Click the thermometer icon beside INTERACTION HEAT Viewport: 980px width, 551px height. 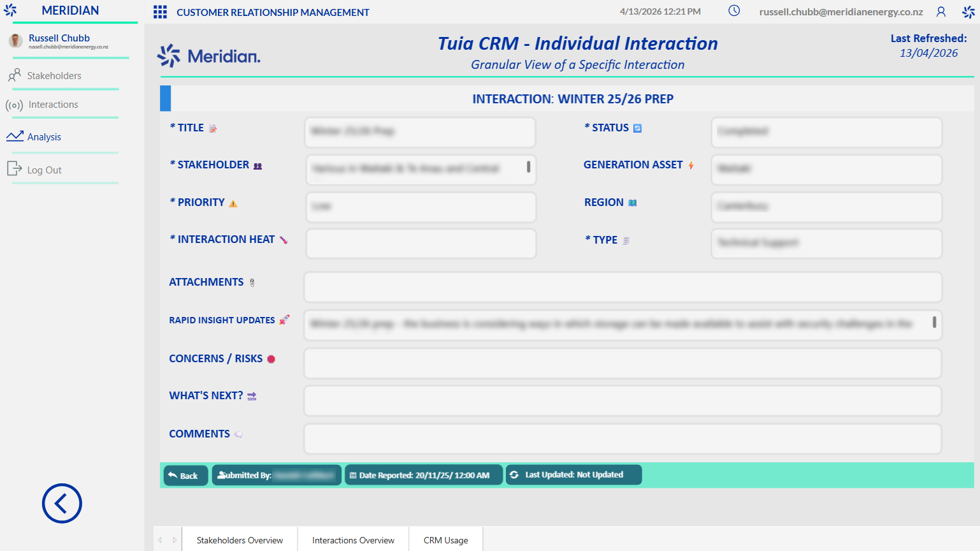click(284, 240)
